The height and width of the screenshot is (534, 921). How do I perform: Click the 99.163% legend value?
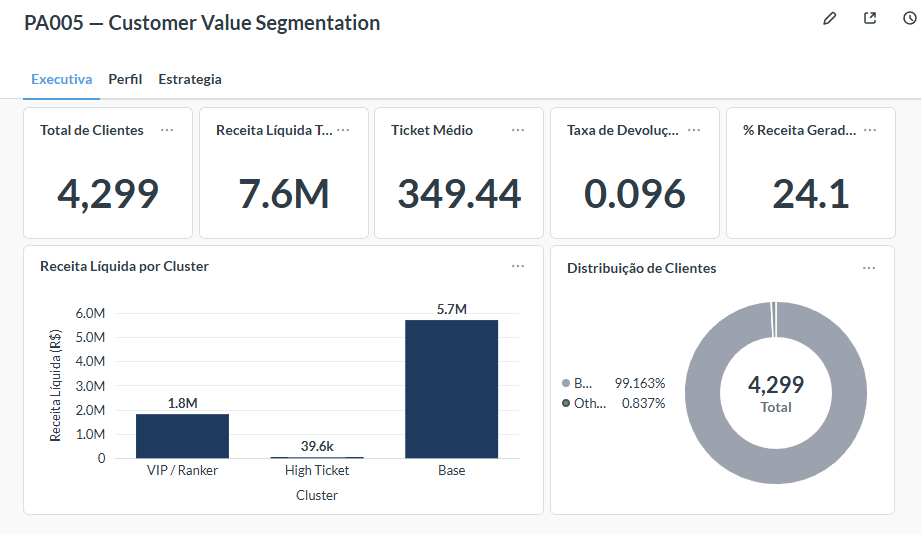coord(640,383)
